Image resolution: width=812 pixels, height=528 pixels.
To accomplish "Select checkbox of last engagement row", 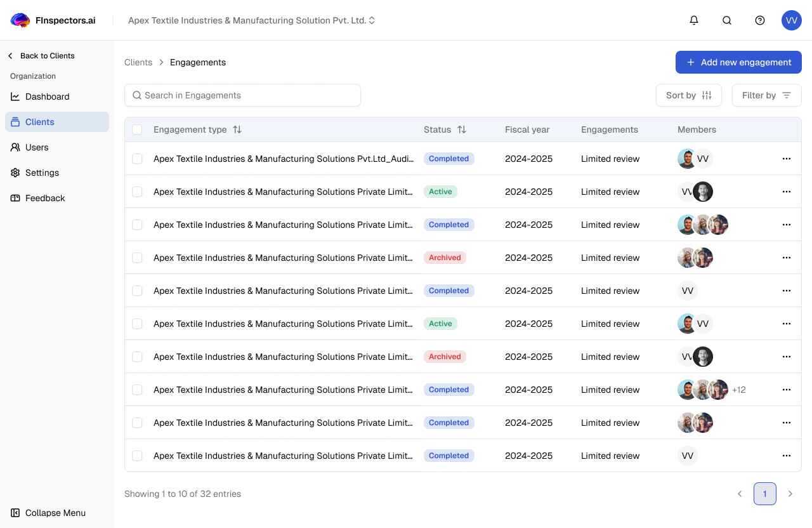I will (137, 456).
